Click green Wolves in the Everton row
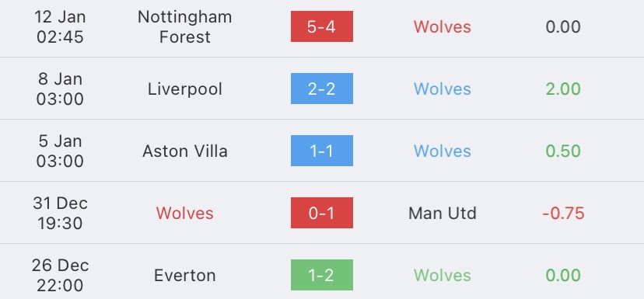 [x=443, y=275]
